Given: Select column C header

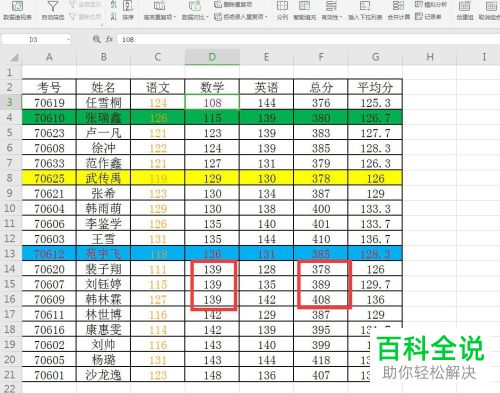Looking at the screenshot, I should pyautogui.click(x=158, y=57).
